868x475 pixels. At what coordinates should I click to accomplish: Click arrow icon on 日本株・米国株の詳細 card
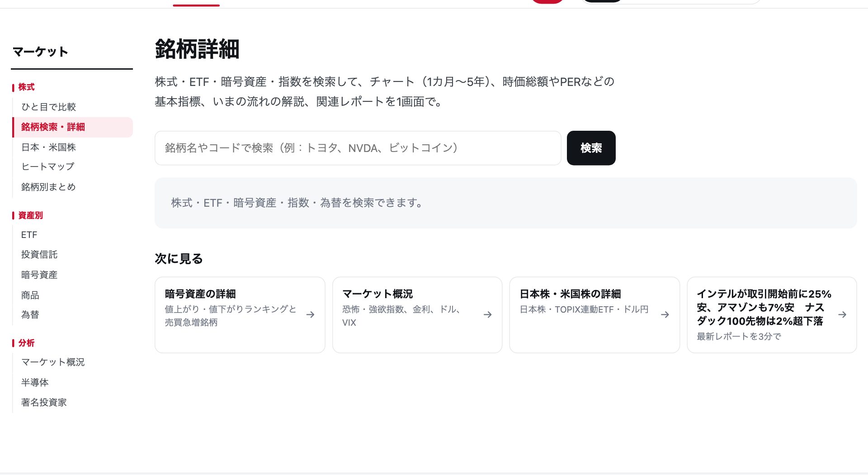click(665, 314)
